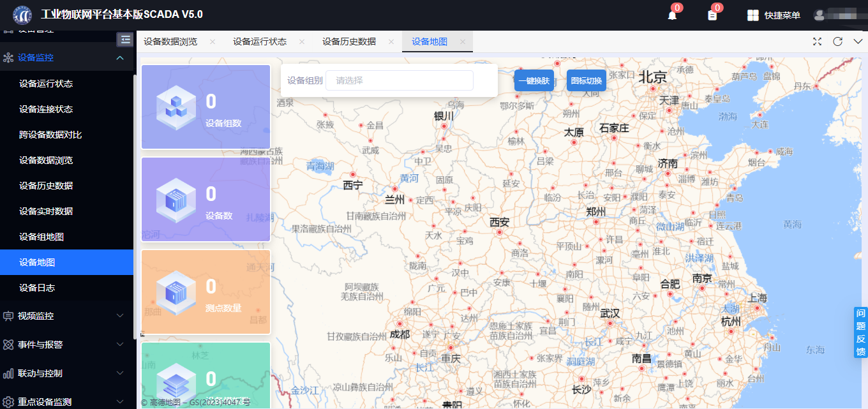Click the 事件与报警 menu icon

tap(8, 345)
